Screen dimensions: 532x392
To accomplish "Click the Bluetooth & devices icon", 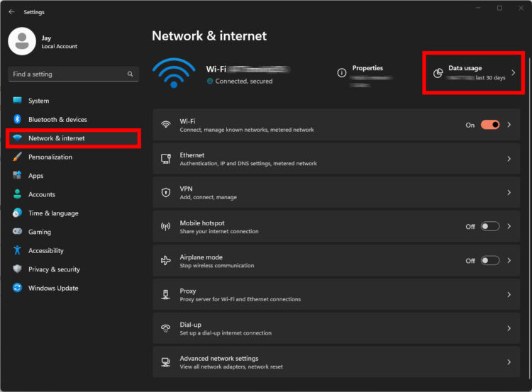I will [17, 120].
